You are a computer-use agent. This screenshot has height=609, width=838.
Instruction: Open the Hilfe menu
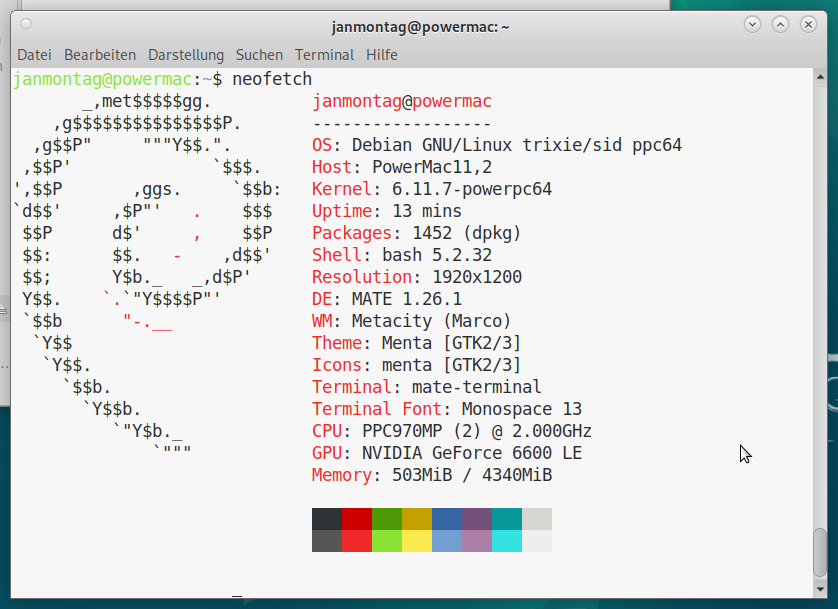point(381,55)
